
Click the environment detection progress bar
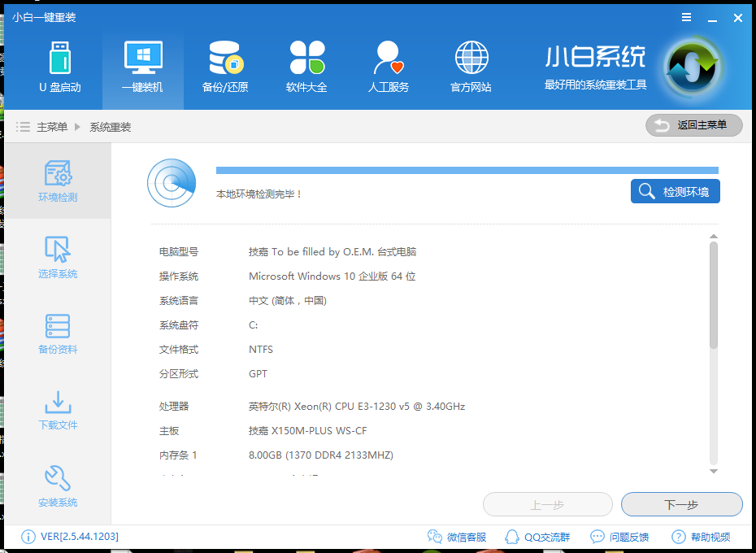[x=467, y=170]
